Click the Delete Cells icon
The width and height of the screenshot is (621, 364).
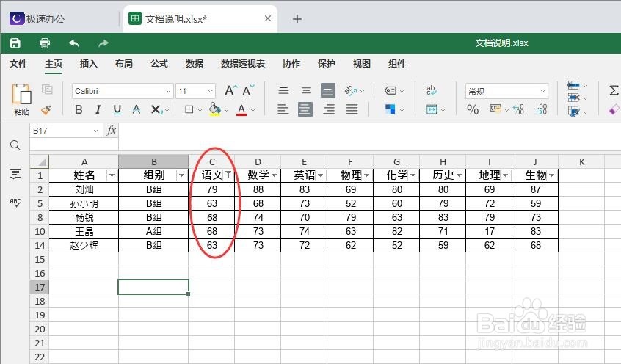point(573,98)
